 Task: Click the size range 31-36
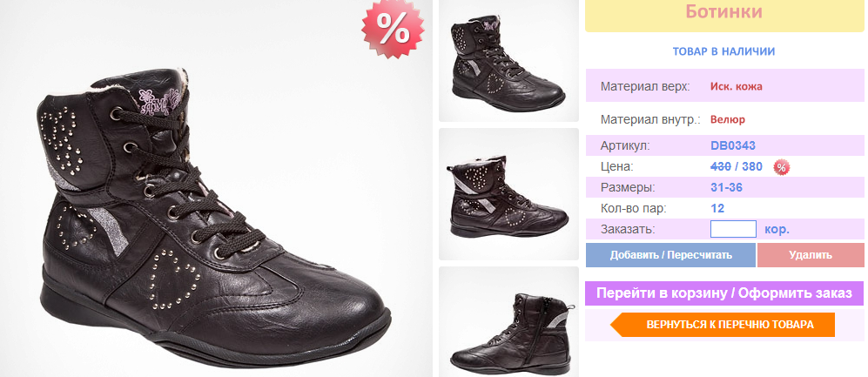click(726, 187)
